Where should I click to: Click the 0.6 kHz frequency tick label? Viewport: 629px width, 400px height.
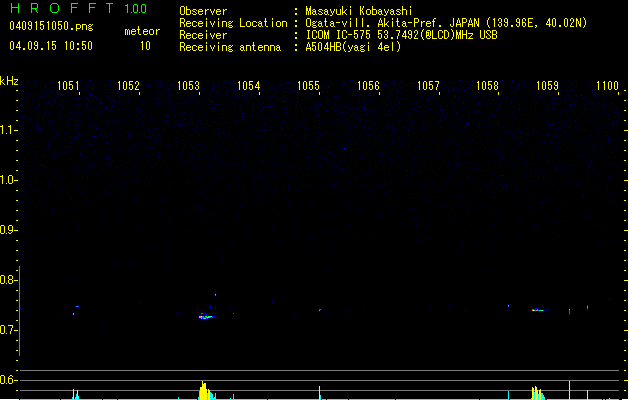8,380
